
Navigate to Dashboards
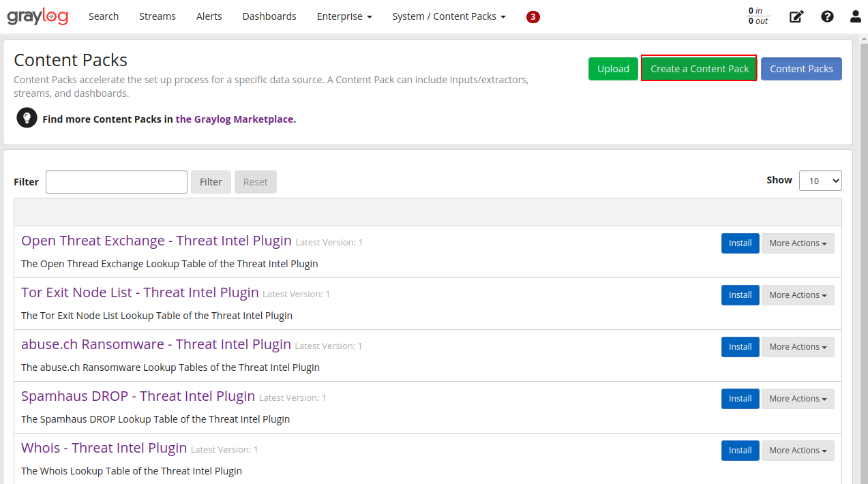point(269,16)
